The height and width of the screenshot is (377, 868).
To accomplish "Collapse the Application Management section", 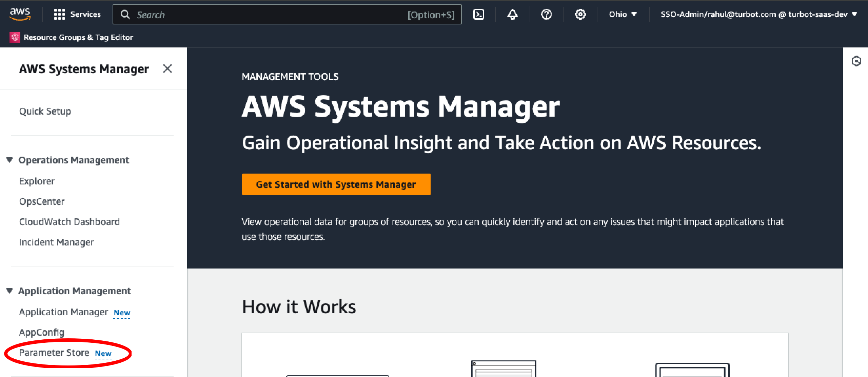I will (x=10, y=291).
